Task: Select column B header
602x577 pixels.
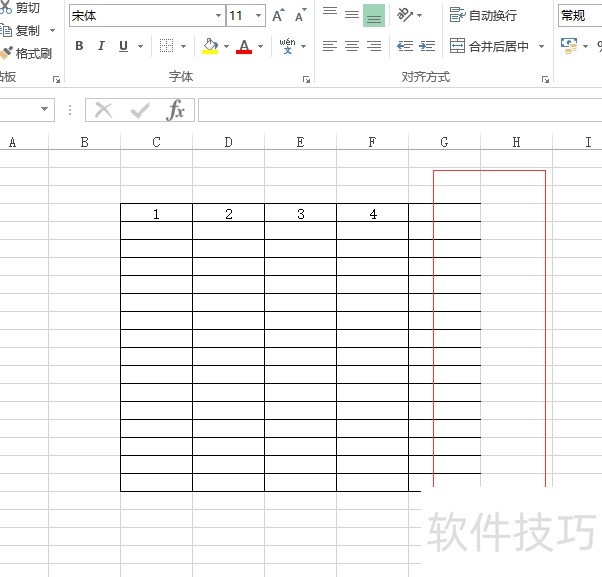Action: (84, 142)
